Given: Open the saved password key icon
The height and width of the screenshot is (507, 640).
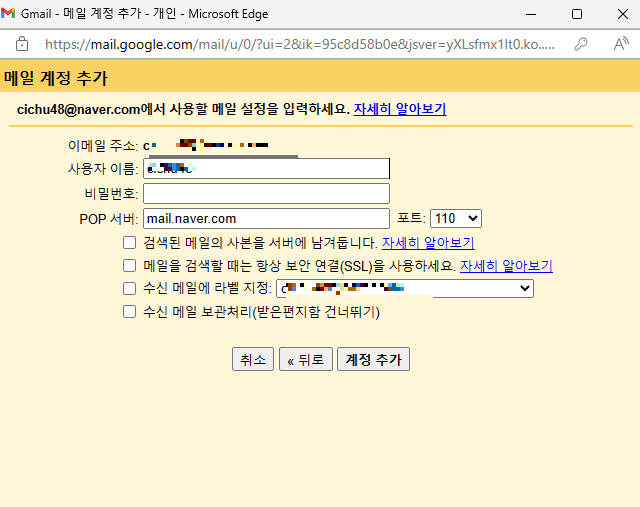Looking at the screenshot, I should pos(581,44).
